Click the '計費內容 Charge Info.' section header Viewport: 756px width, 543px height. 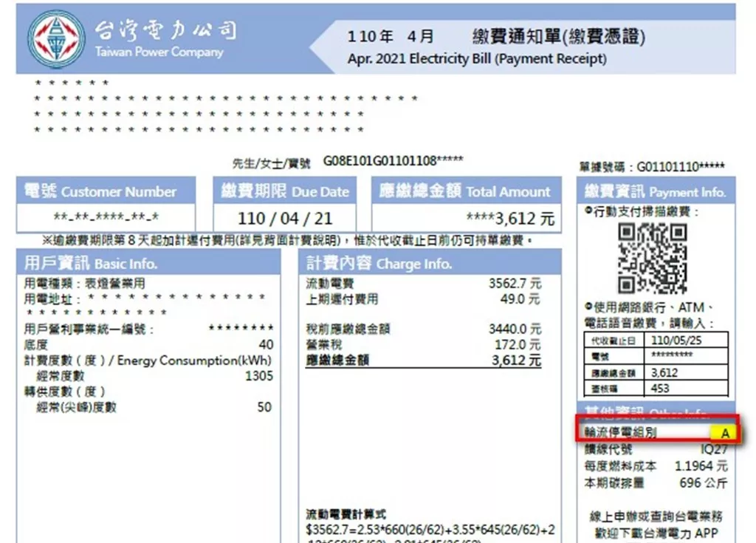[x=430, y=263]
